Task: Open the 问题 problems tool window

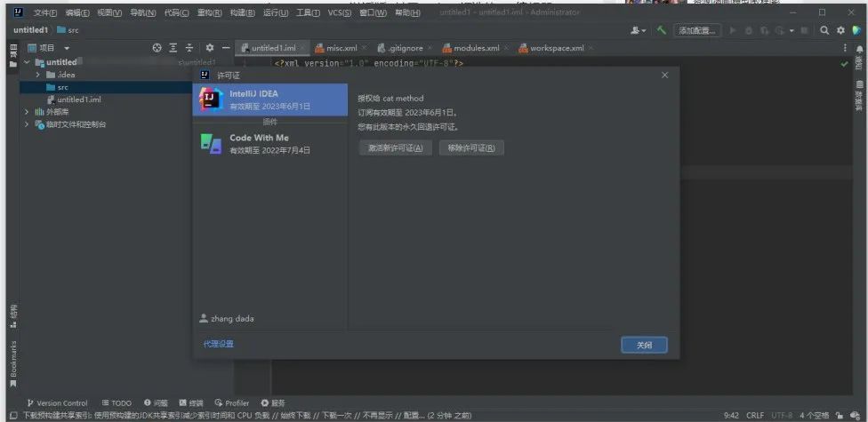Action: click(x=156, y=403)
